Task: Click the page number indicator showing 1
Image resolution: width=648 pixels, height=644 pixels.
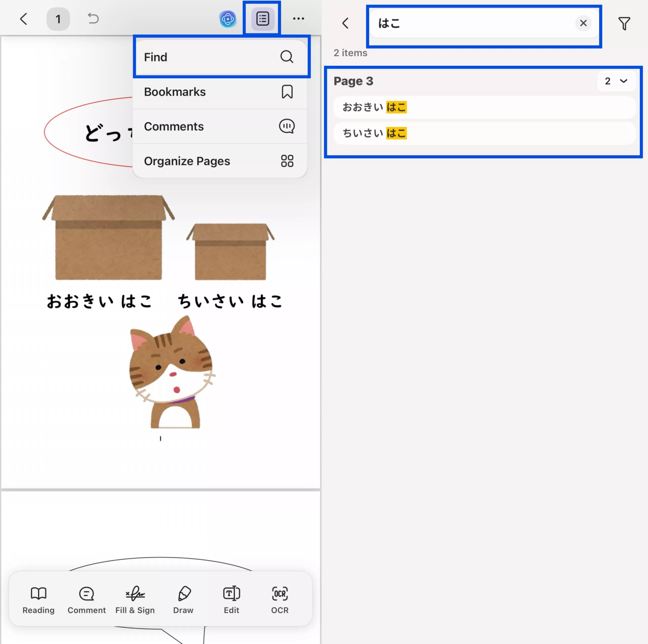Action: (x=58, y=19)
